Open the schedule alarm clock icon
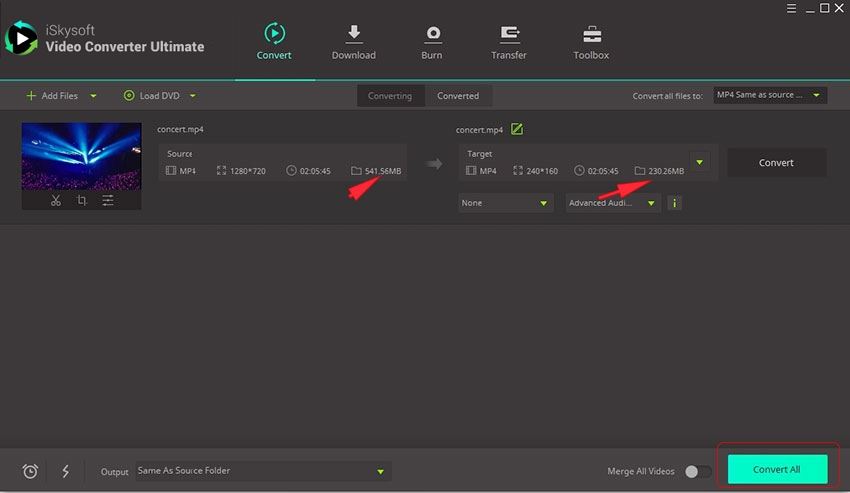This screenshot has width=850, height=493. [30, 471]
